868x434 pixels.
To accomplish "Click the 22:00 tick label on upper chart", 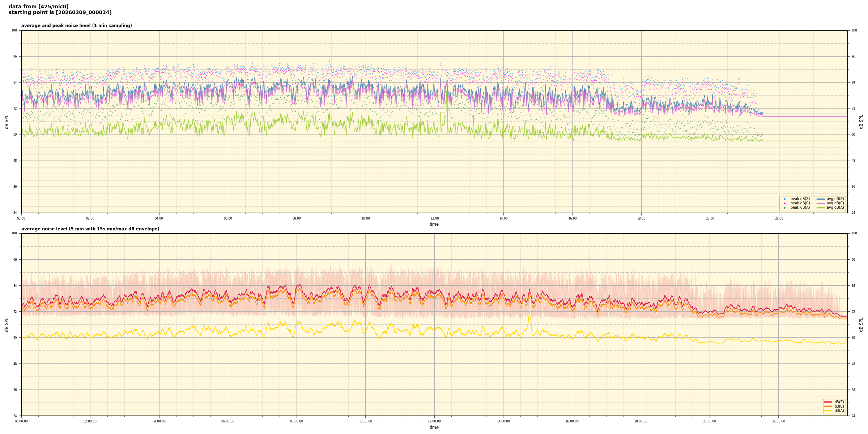I will pos(779,218).
